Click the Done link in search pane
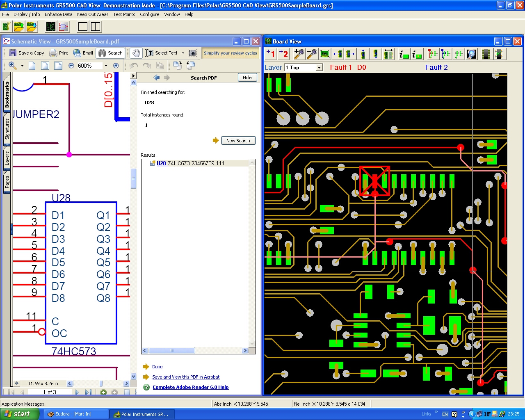 (157, 367)
